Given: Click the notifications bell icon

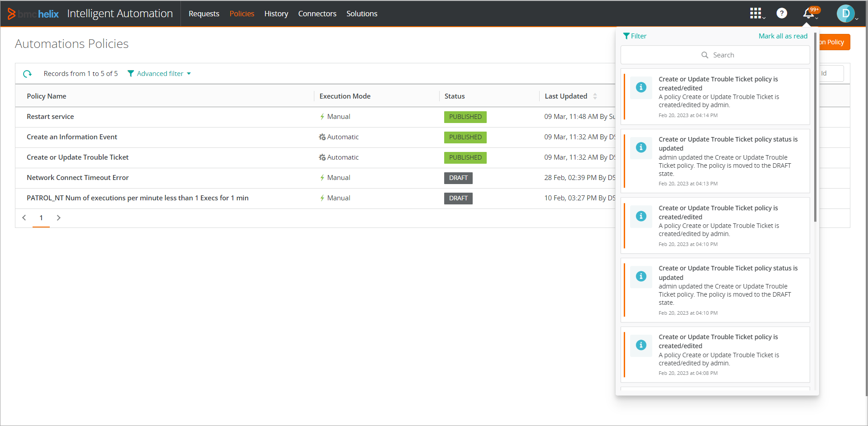Looking at the screenshot, I should point(809,14).
